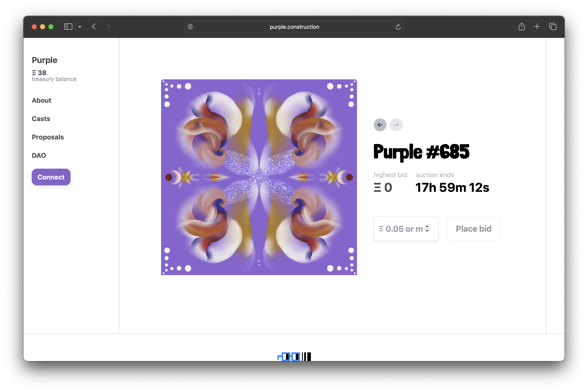The height and width of the screenshot is (392, 588).
Task: Click Safari sidebar toggle icon
Action: point(68,27)
